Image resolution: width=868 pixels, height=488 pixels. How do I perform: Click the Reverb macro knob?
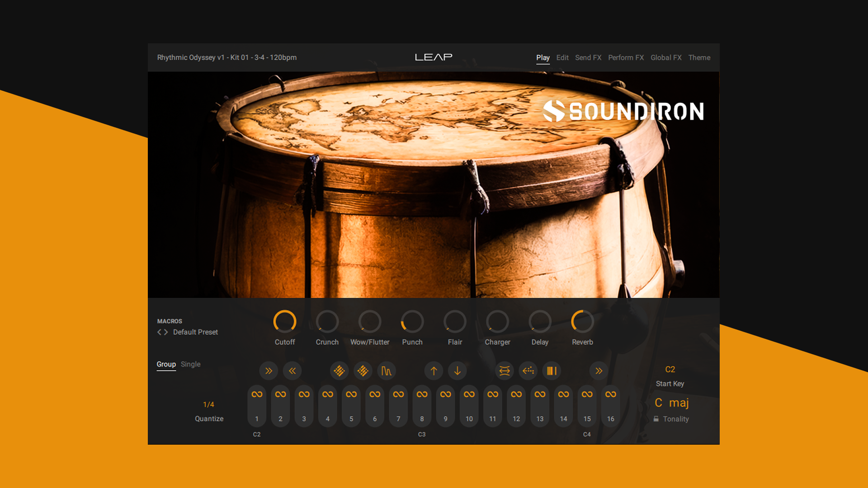point(582,322)
